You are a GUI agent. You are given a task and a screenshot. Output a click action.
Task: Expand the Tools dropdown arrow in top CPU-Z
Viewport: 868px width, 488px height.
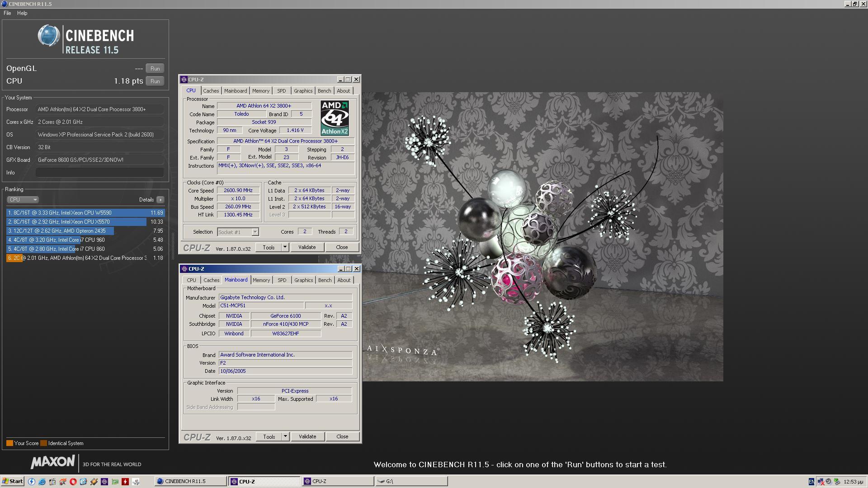pos(285,247)
